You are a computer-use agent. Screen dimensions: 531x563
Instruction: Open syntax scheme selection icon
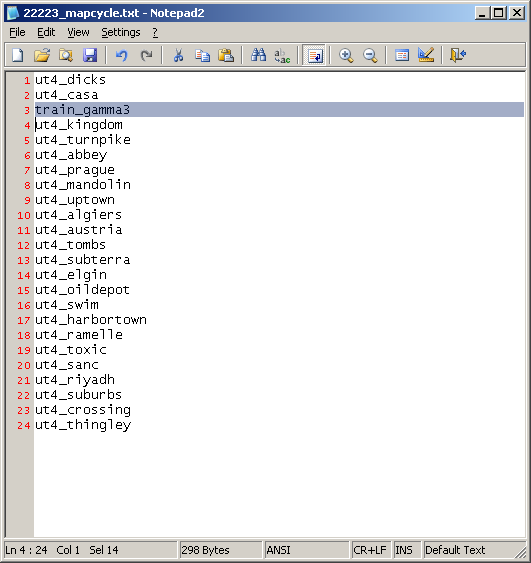[402, 55]
